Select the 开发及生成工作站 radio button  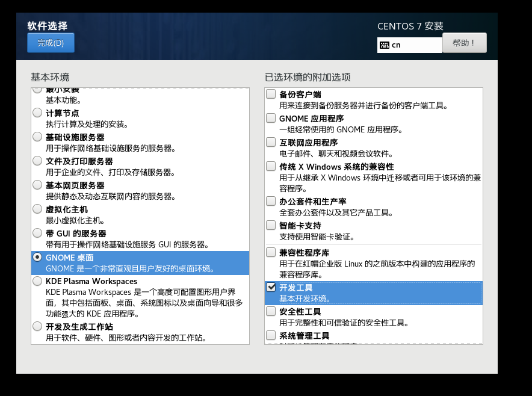point(37,326)
